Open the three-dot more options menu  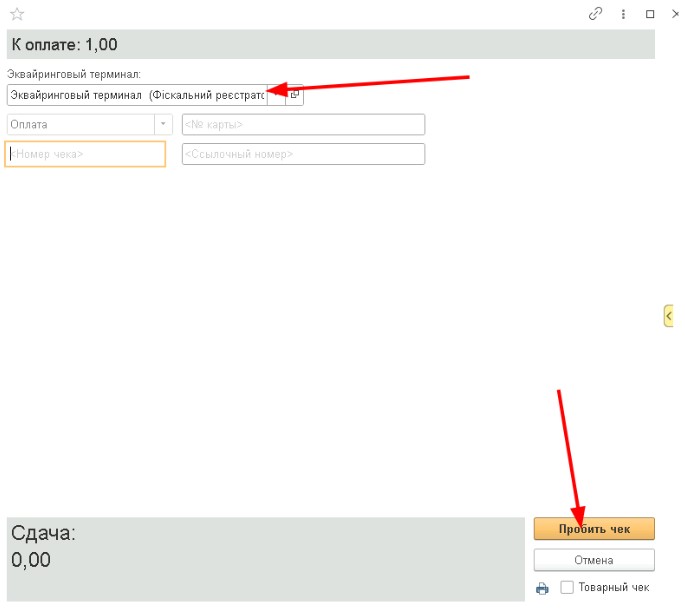point(623,14)
